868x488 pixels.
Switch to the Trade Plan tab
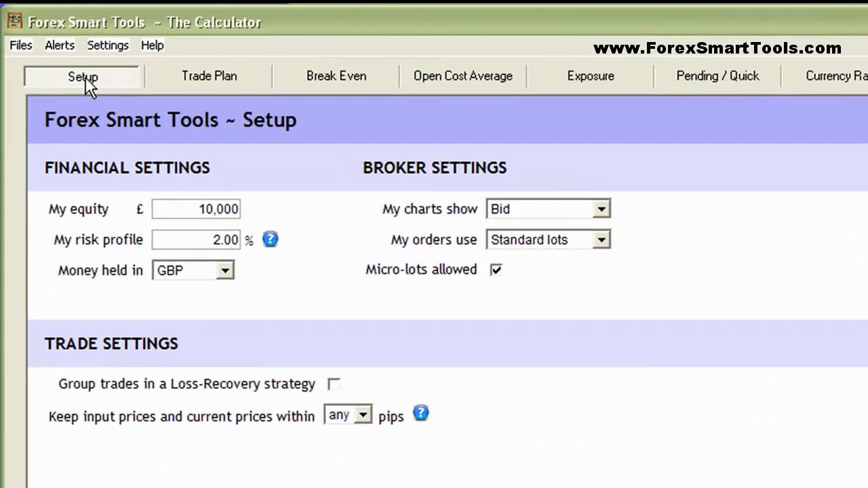tap(209, 76)
